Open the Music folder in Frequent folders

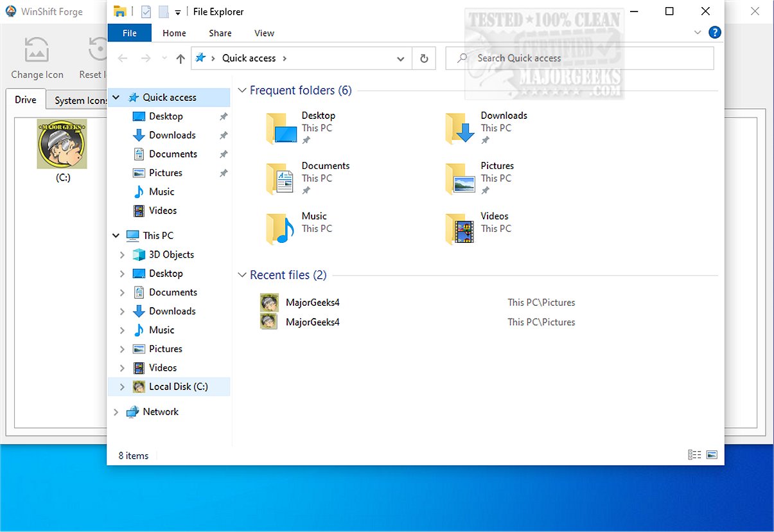click(314, 217)
